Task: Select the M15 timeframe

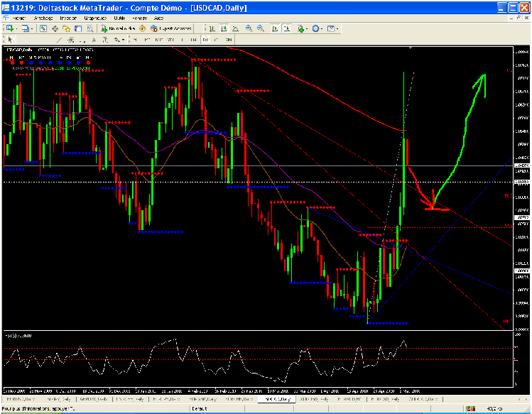Action: pos(158,40)
